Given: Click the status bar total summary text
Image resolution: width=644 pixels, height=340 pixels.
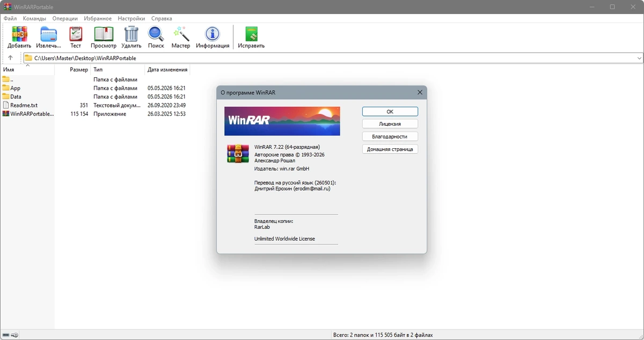Looking at the screenshot, I should [383, 335].
